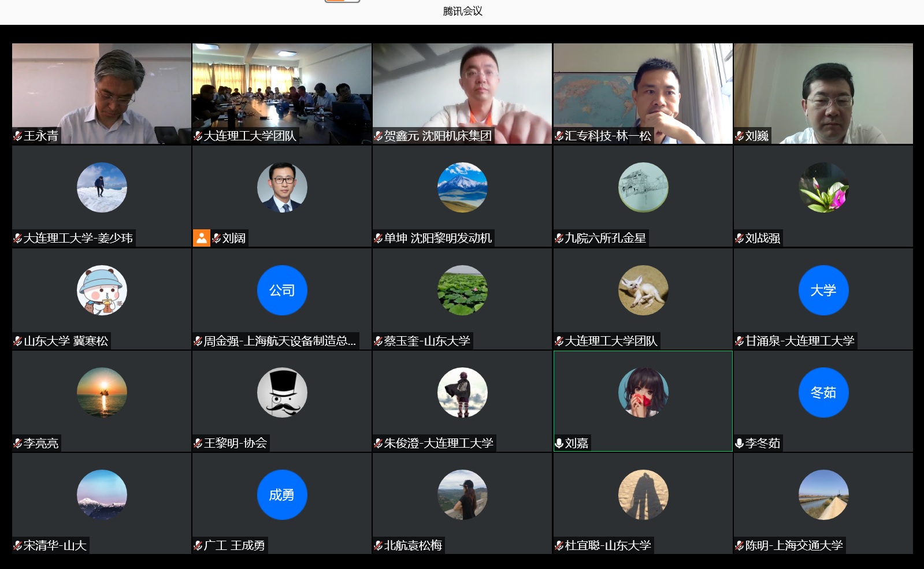Screen dimensions: 924x569
Task: Click the blue 冬茹 avatar circle
Action: click(823, 392)
